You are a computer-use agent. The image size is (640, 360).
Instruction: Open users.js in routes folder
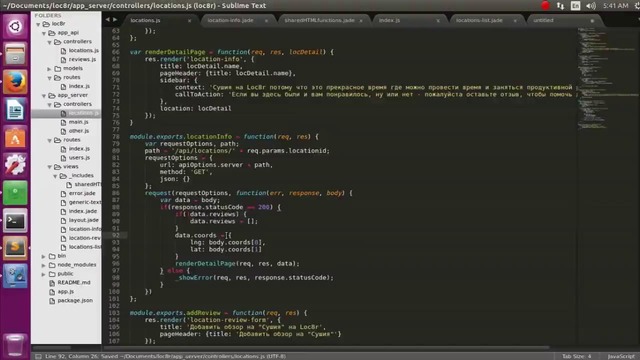tap(79, 158)
